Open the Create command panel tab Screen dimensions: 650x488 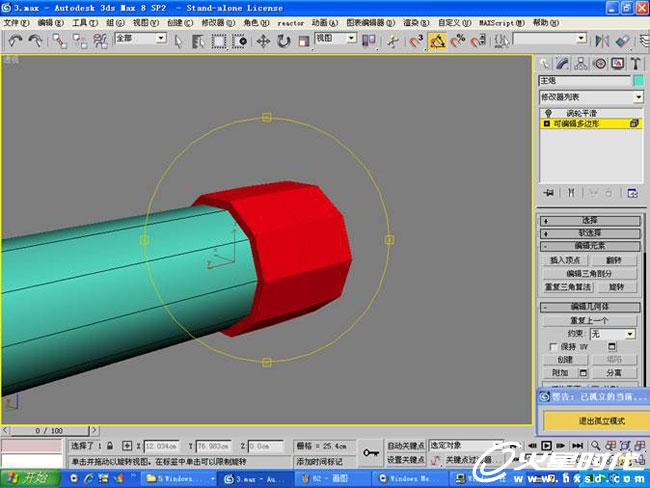[x=545, y=63]
